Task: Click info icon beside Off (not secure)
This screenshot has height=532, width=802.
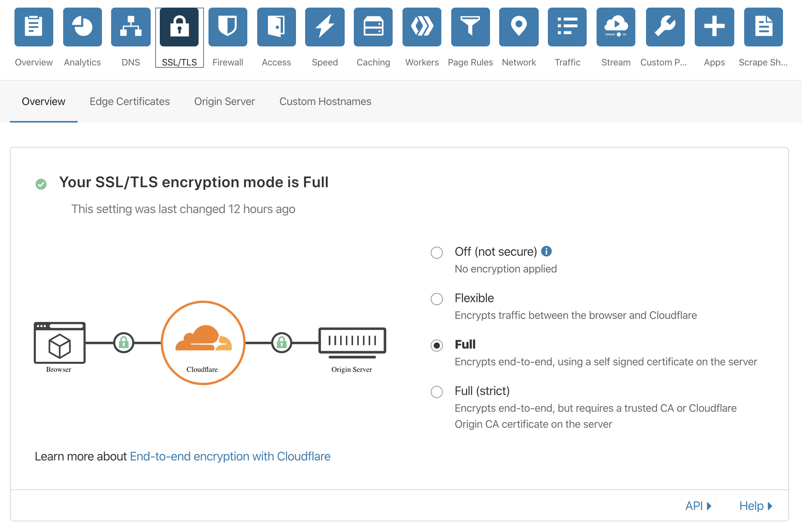Action: coord(546,251)
